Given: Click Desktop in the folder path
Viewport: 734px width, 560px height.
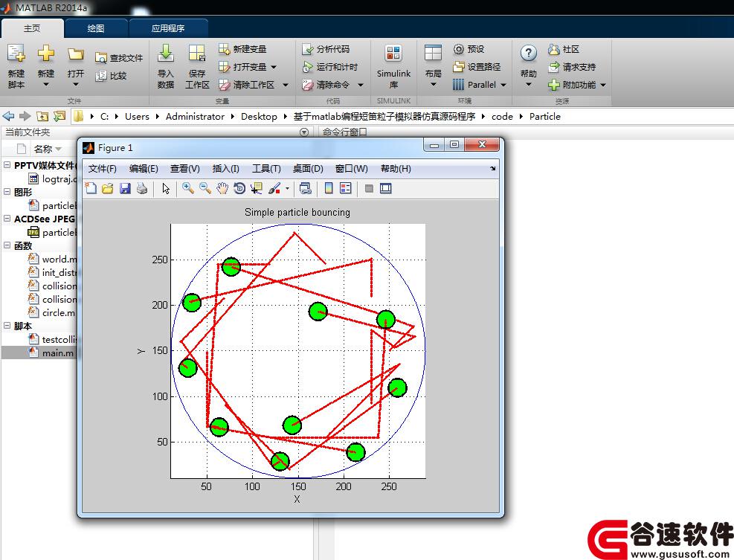Looking at the screenshot, I should tap(259, 117).
